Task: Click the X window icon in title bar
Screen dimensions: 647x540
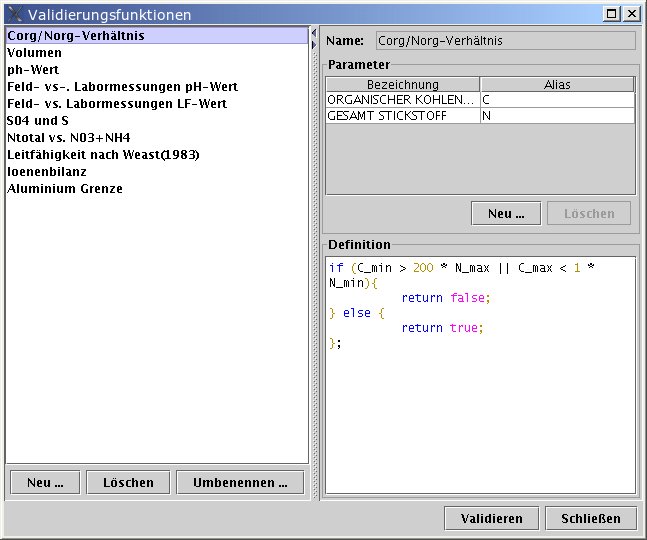Action: (x=14, y=14)
